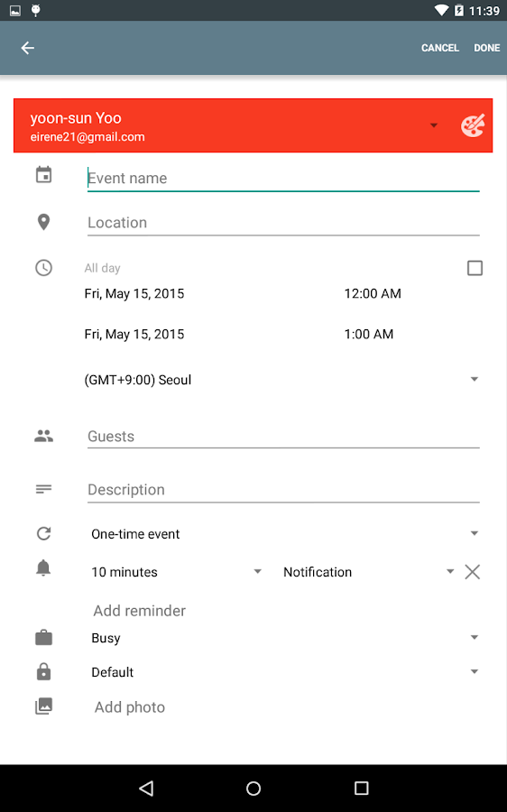Tap the briefcase availability icon
This screenshot has height=812, width=507.
[x=43, y=638]
